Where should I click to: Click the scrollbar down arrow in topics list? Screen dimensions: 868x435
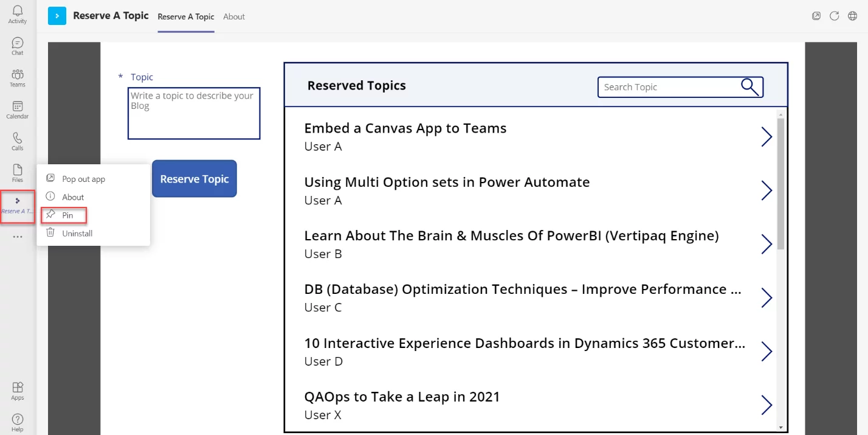pyautogui.click(x=780, y=427)
